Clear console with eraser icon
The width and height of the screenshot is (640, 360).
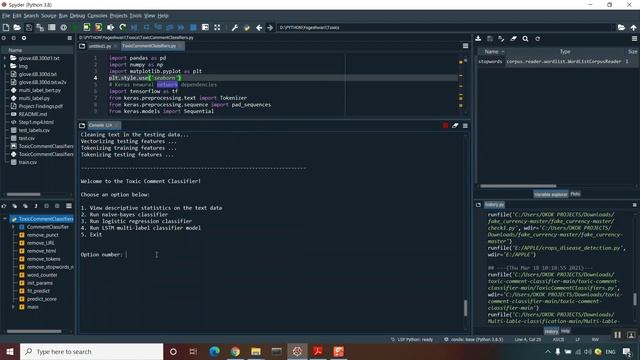[x=455, y=125]
